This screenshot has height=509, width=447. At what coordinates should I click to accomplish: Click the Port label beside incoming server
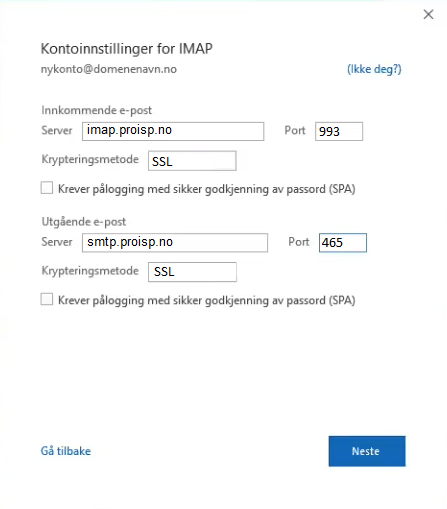[x=295, y=130]
